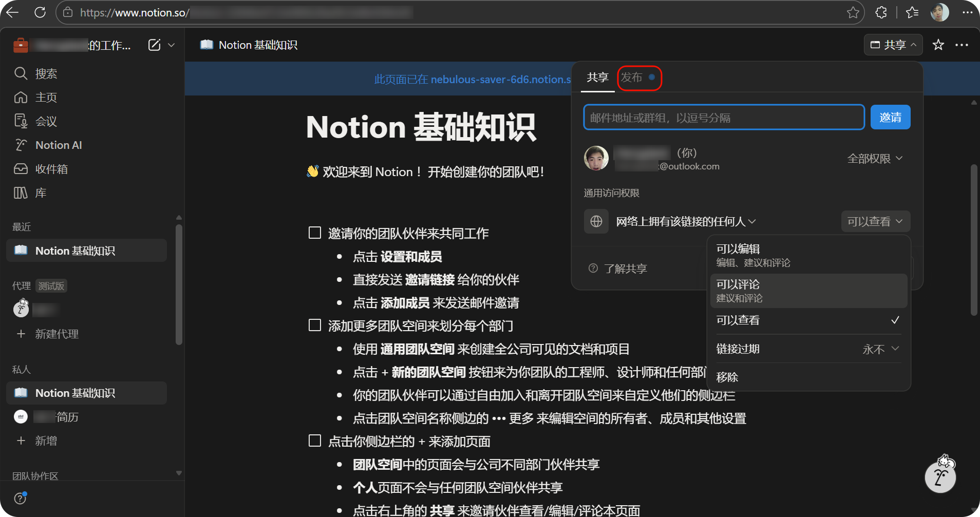
Task: Open browser favorites list icon
Action: click(912, 12)
